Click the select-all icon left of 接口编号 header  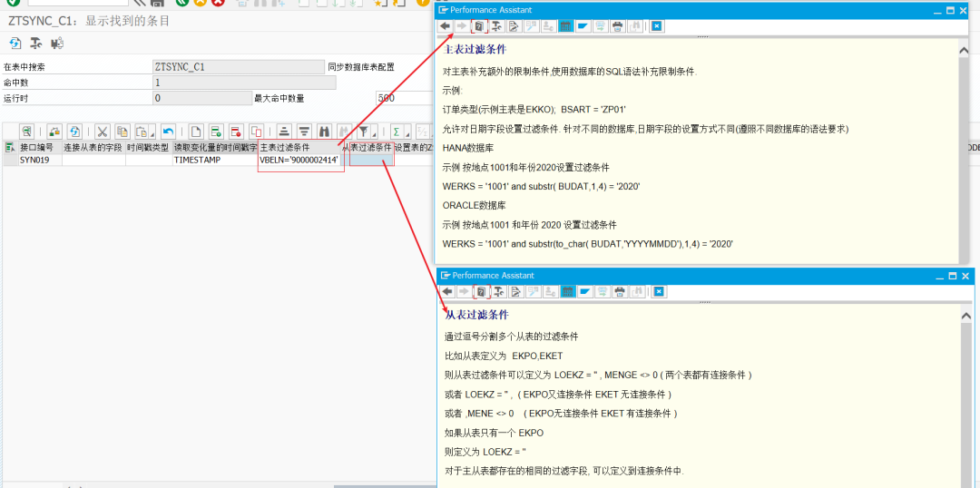pos(9,148)
